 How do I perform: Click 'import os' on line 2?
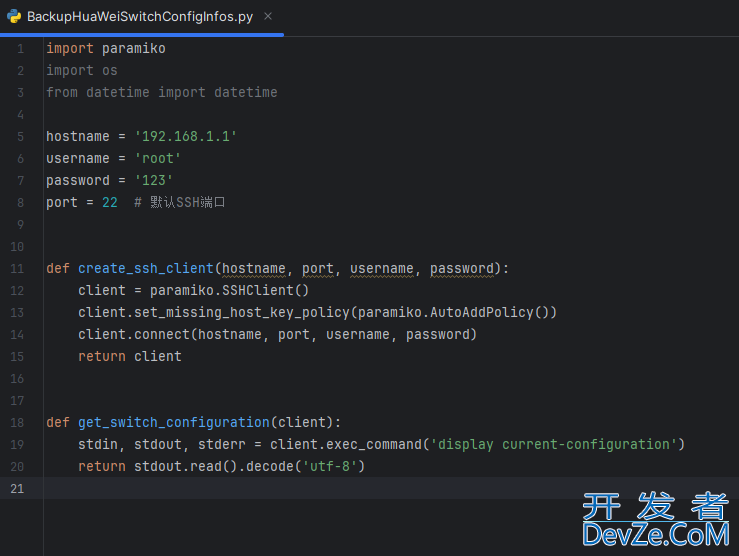click(x=82, y=71)
